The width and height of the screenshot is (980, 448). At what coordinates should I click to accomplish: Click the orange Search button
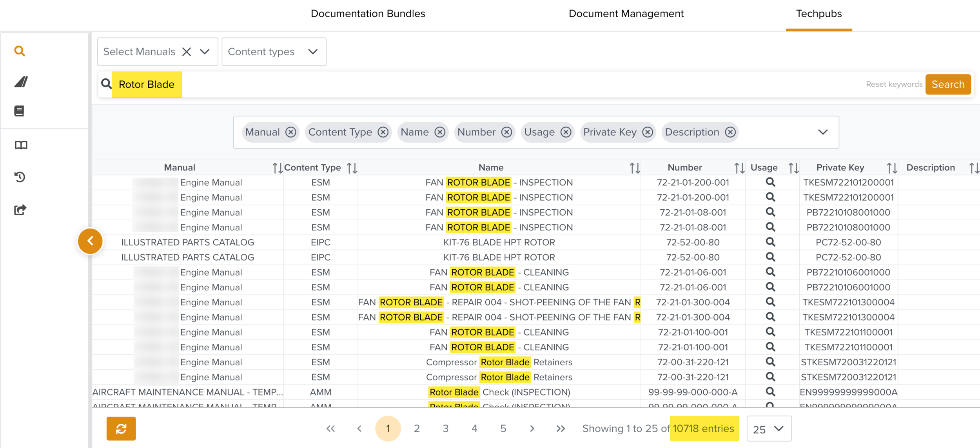pyautogui.click(x=947, y=84)
